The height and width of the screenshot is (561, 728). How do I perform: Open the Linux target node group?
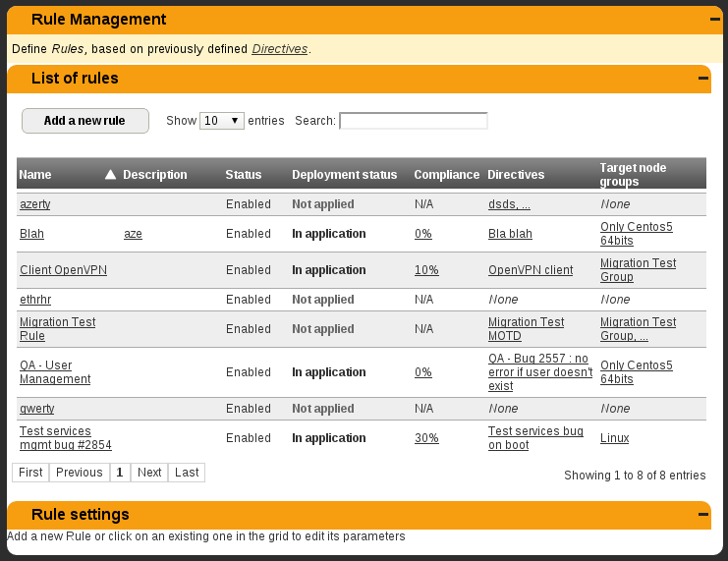coord(615,438)
